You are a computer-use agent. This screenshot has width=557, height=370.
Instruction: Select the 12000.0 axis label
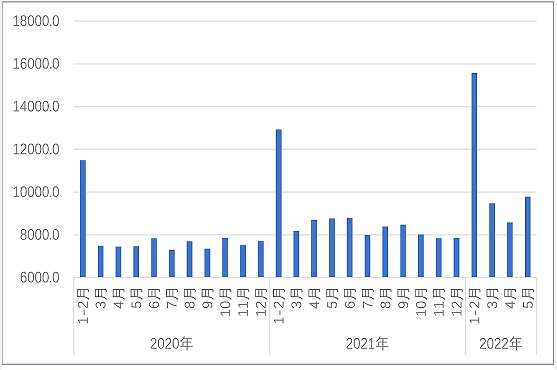36,149
